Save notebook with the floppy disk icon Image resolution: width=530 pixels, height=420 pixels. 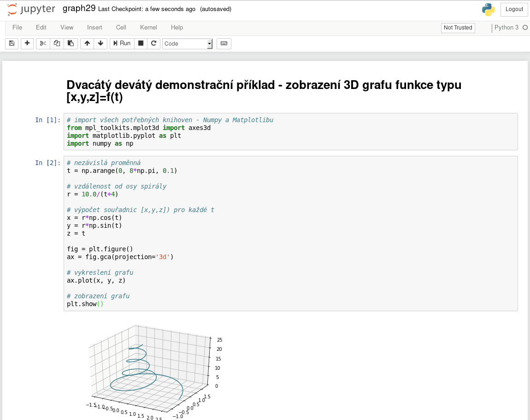(x=12, y=44)
